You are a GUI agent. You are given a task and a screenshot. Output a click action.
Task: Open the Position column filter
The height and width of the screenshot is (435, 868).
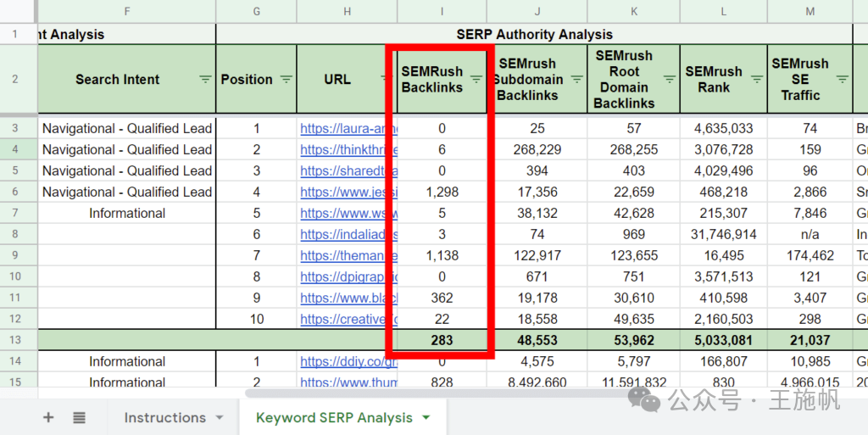(x=287, y=79)
